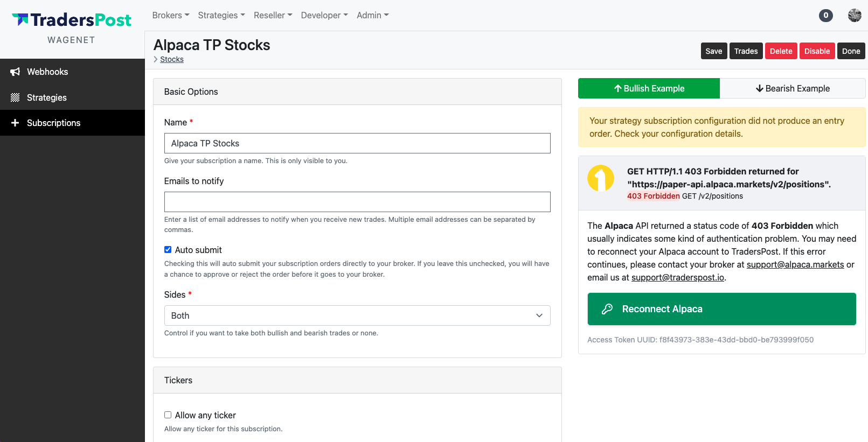Select the Strategies grid icon
868x442 pixels.
[x=15, y=97]
